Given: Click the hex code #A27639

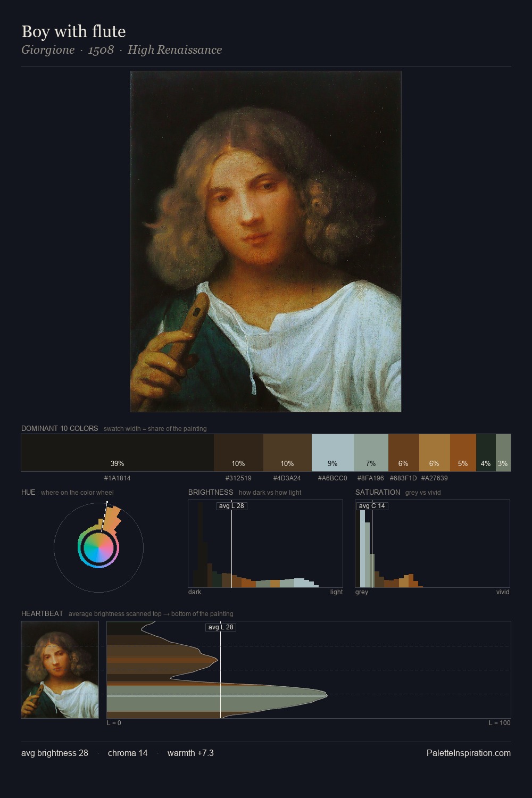Looking at the screenshot, I should coord(435,478).
